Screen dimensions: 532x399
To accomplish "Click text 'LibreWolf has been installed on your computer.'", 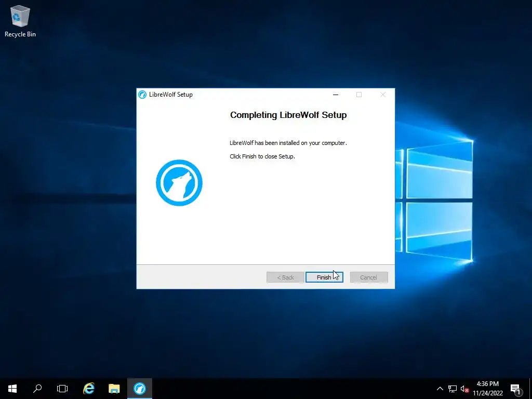I will click(288, 143).
